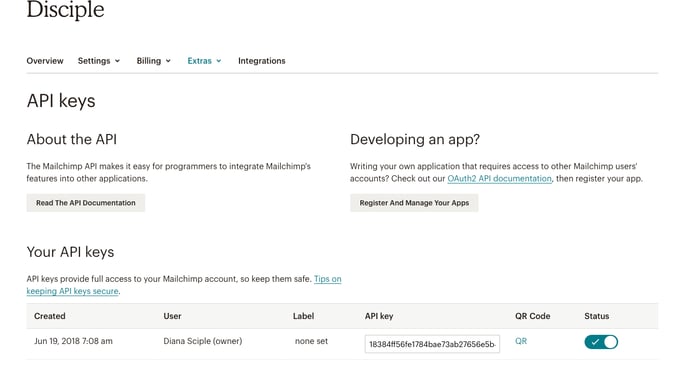Open the OAuth2 API documentation link
This screenshot has width=688, height=371.
pos(499,178)
